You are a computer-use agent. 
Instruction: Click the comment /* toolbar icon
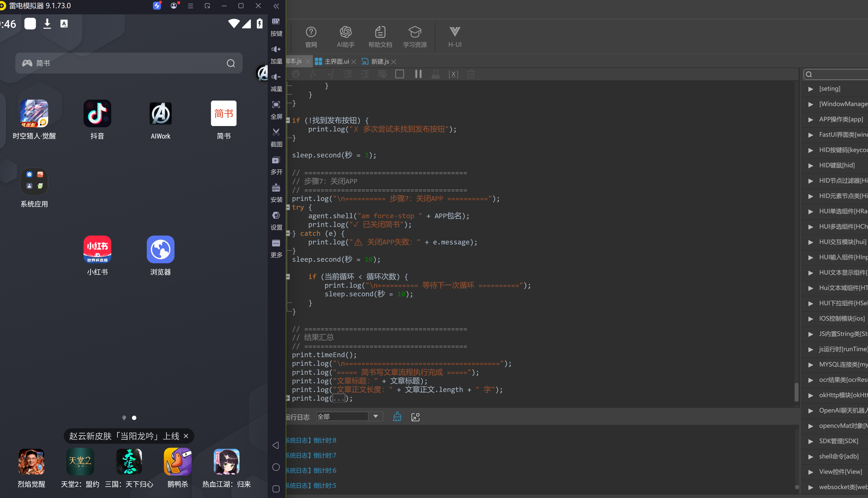click(313, 74)
